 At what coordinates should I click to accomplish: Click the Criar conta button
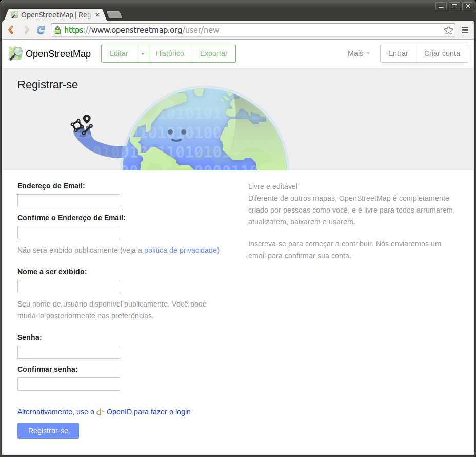click(x=442, y=54)
